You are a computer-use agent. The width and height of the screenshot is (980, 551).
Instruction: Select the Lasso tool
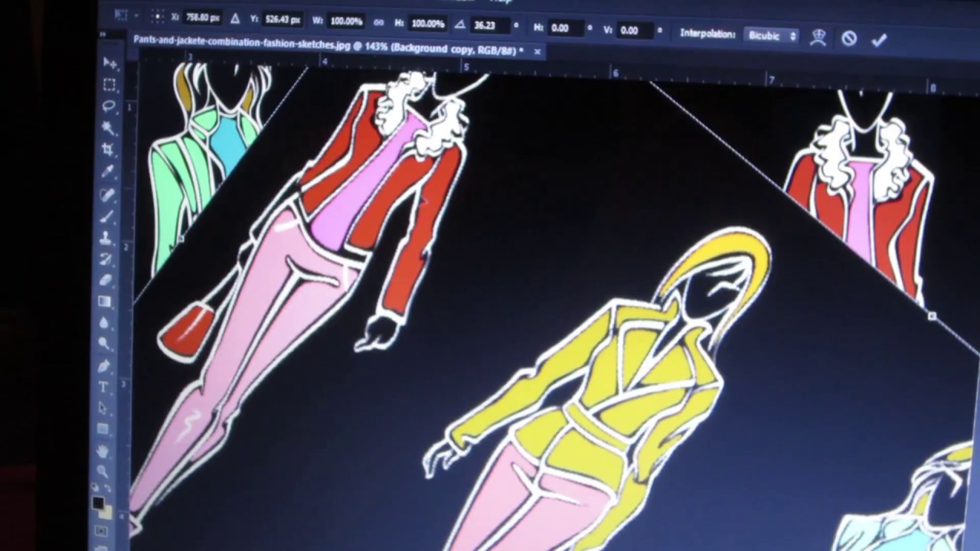109,106
